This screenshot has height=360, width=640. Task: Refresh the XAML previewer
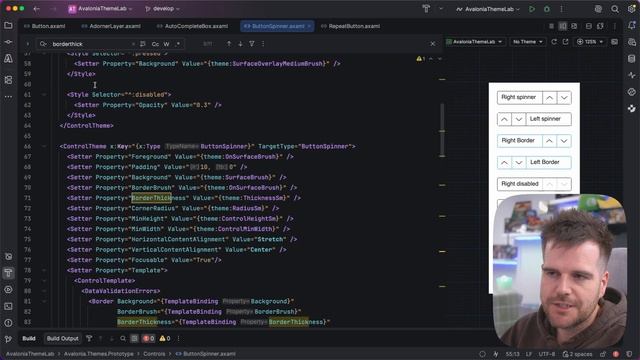pyautogui.click(x=554, y=42)
